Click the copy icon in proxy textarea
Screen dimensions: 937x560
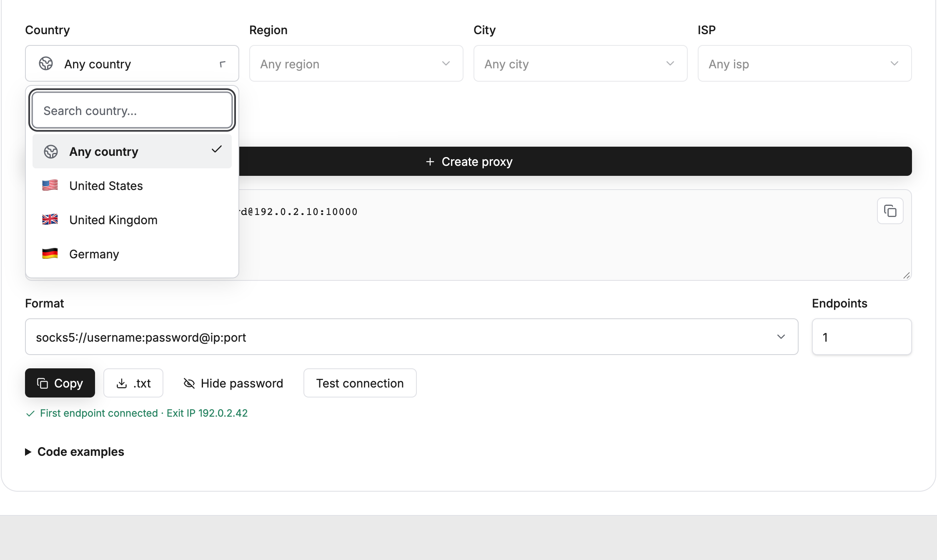coord(890,211)
